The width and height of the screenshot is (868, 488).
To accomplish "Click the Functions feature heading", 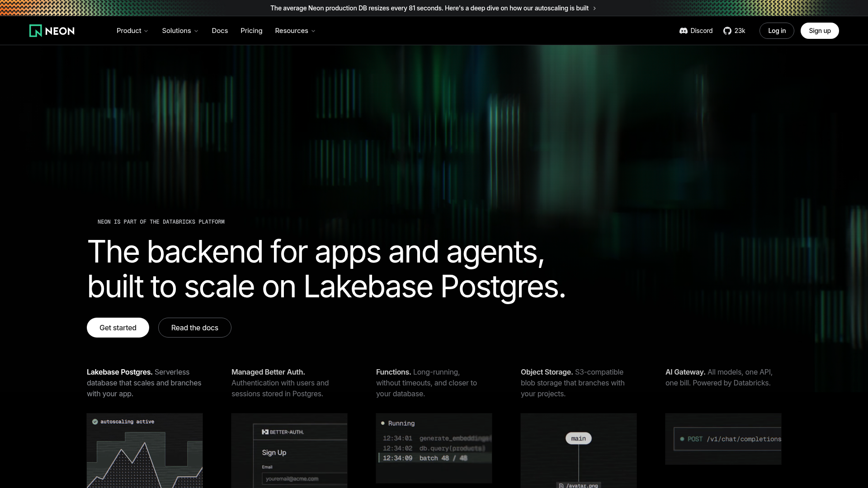I will (393, 372).
